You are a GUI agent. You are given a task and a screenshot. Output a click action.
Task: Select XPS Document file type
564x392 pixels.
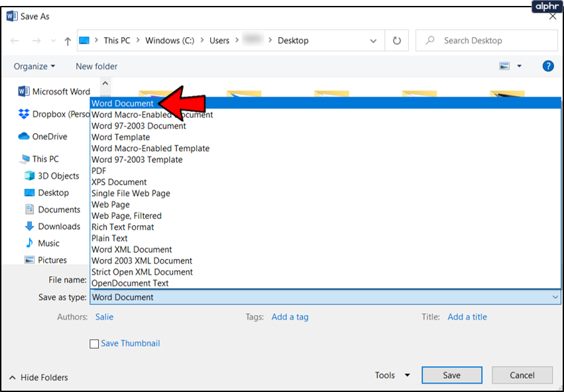point(325,182)
